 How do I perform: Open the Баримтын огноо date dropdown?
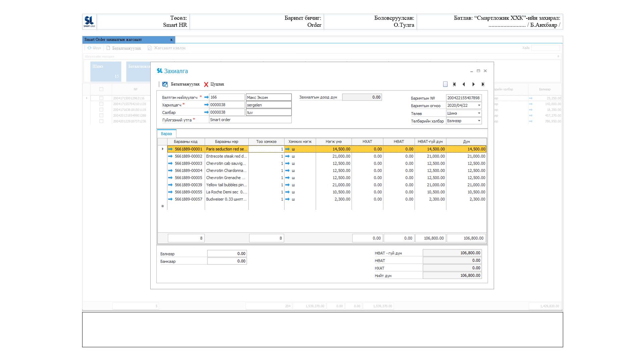click(479, 105)
